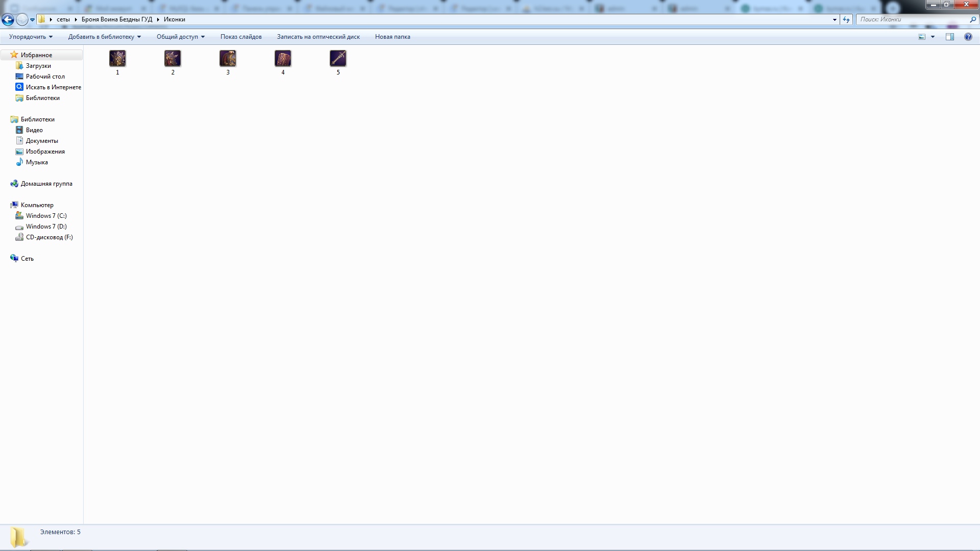Select the icon file named 3
The height and width of the screenshot is (551, 980).
(228, 59)
